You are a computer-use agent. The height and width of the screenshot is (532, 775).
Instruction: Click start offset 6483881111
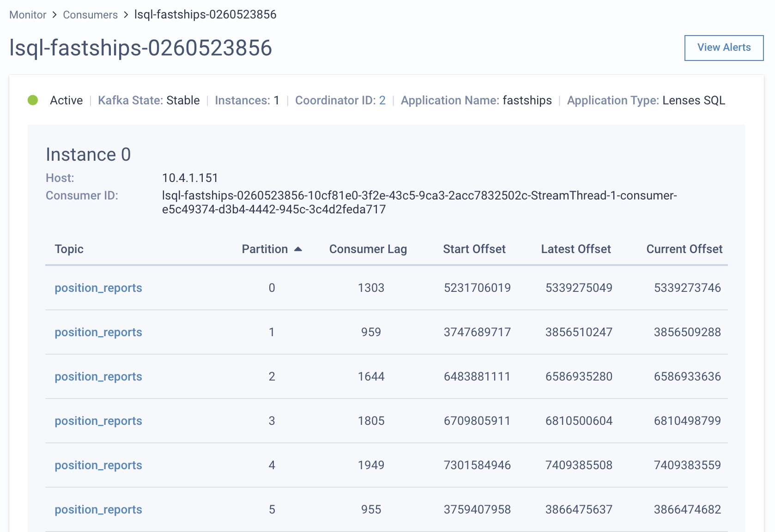(477, 376)
